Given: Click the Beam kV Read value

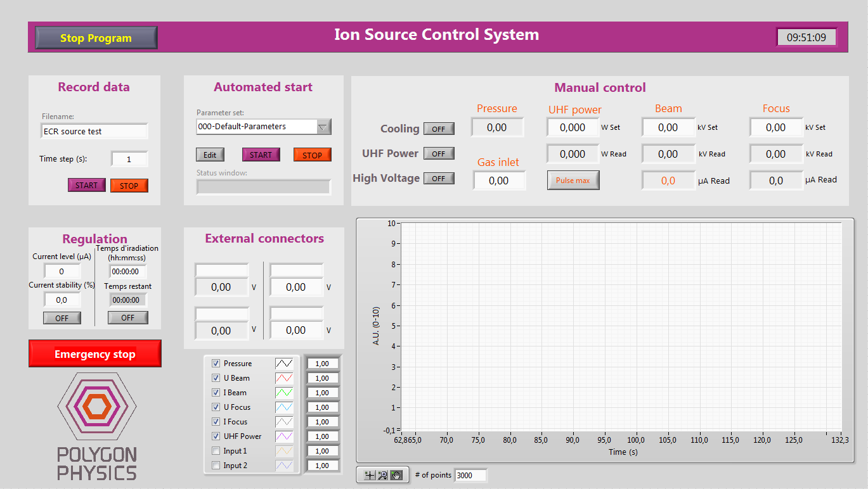Looking at the screenshot, I should click(668, 154).
